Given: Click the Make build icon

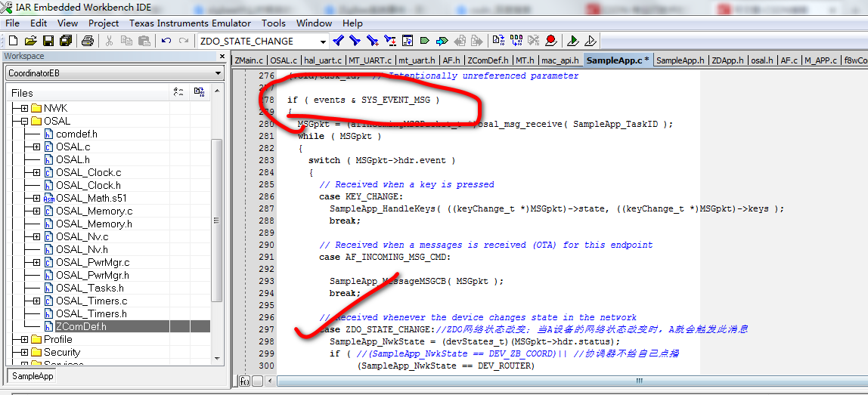Looking at the screenshot, I should tap(516, 41).
